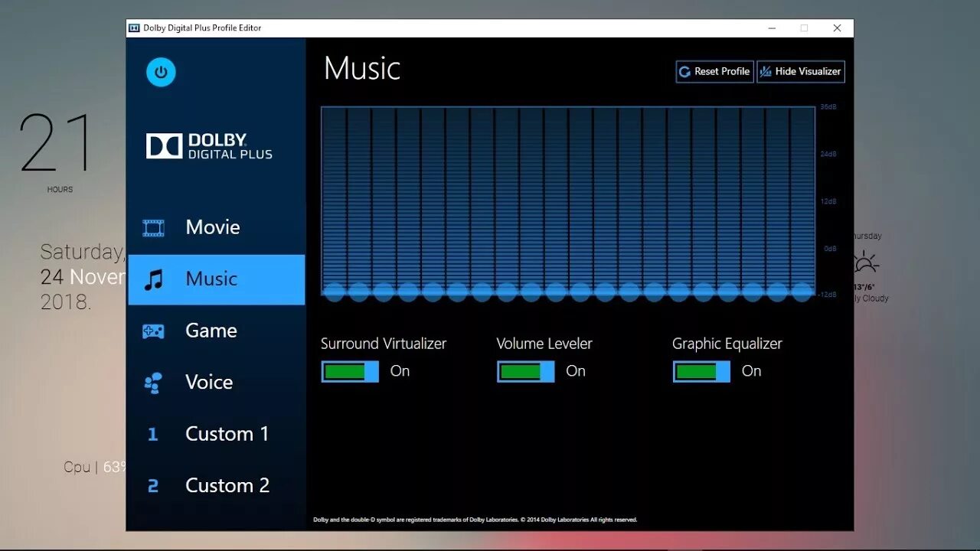The height and width of the screenshot is (551, 980).
Task: Click the Reset Profile button
Action: [x=714, y=71]
